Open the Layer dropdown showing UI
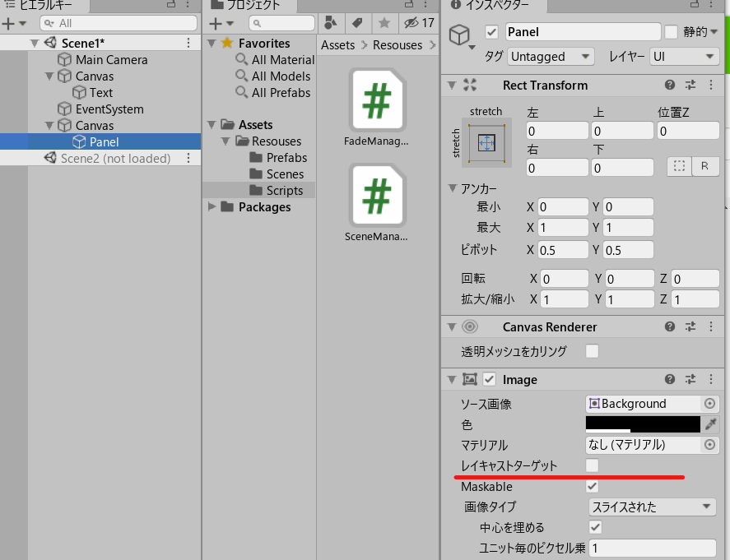The height and width of the screenshot is (560, 730). pos(686,56)
